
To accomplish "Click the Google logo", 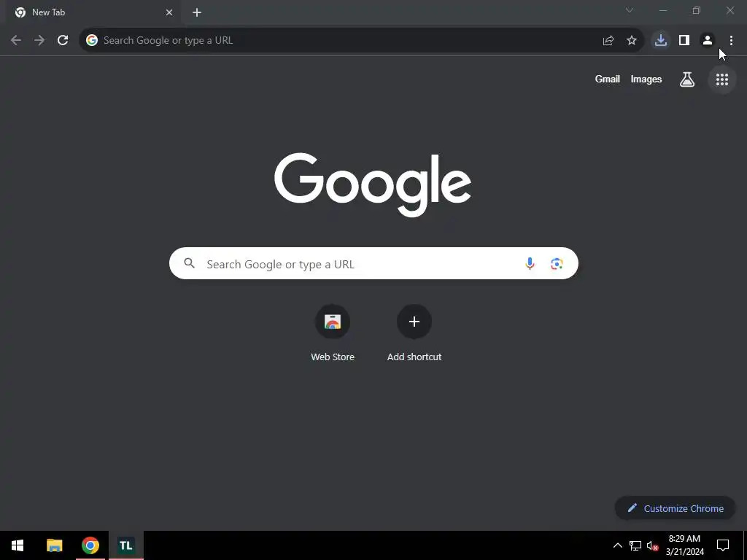I will pos(373,184).
